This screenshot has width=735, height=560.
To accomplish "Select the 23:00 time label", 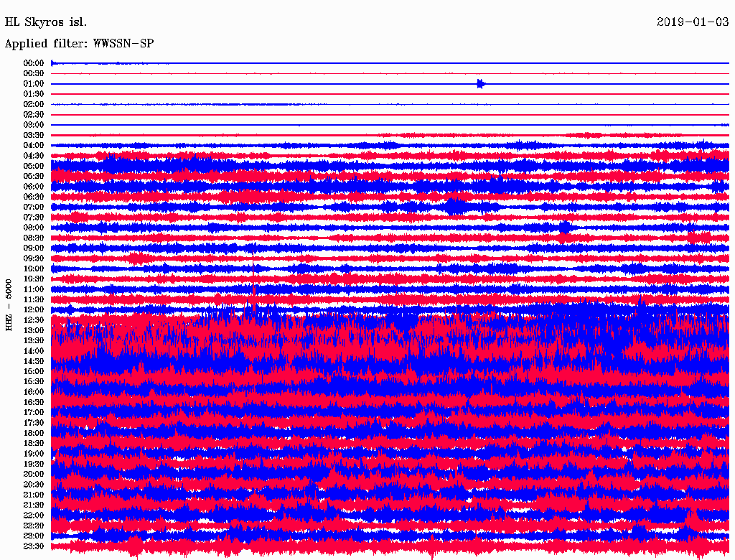I will 34,536.
